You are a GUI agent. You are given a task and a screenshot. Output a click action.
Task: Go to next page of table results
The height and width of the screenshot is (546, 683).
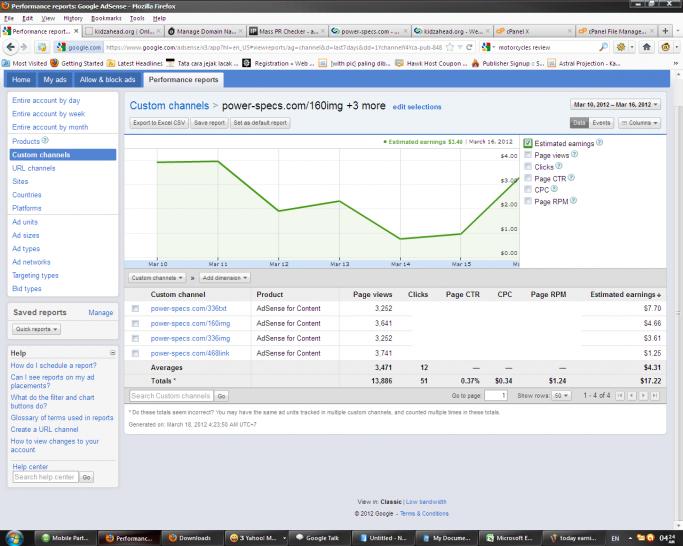pos(643,396)
